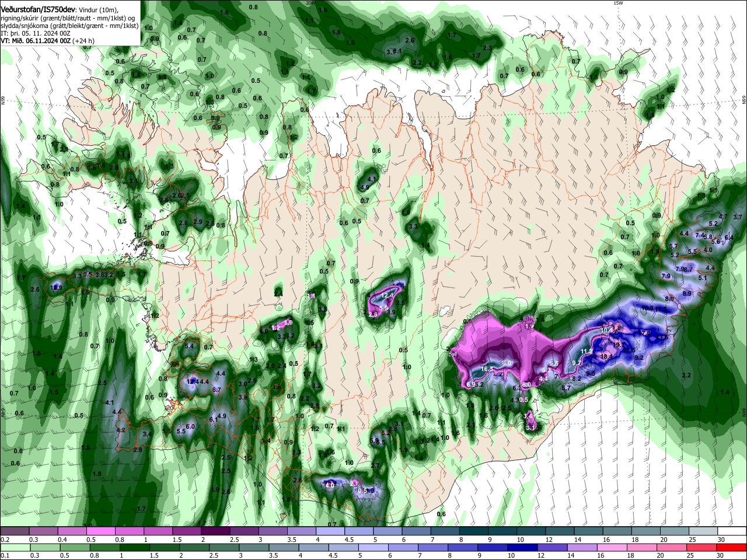Pick the light gray swatch near end of top legend row

703,531
